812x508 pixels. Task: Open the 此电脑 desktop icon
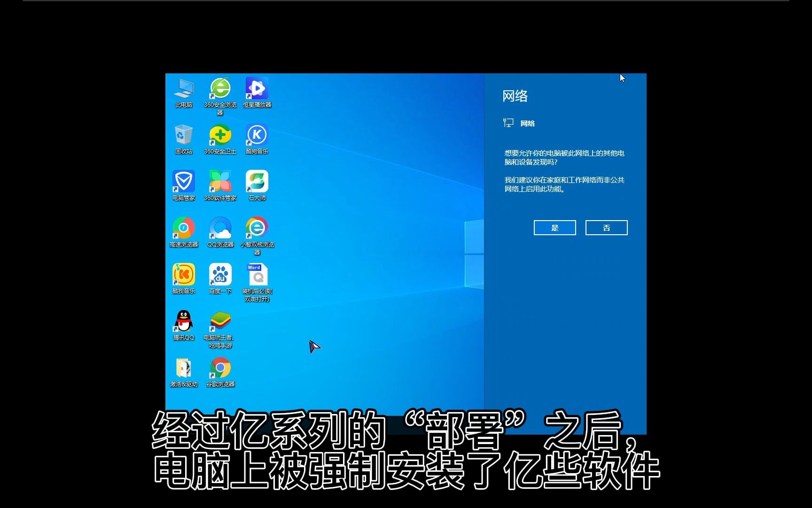[x=184, y=93]
